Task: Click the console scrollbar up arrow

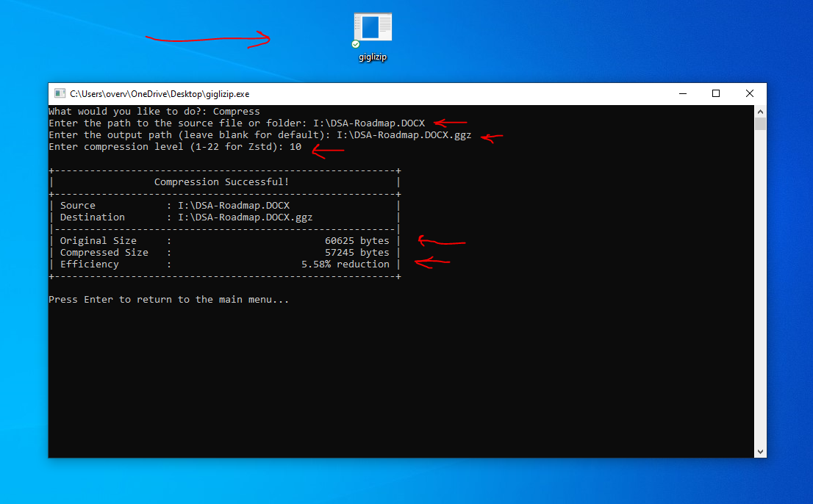Action: point(760,112)
